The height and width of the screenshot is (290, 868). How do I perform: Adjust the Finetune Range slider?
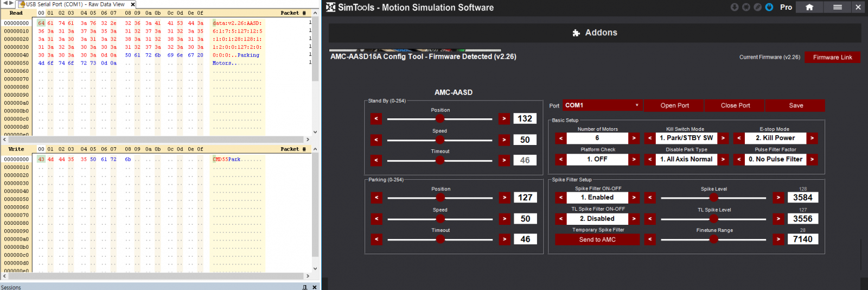[713, 239]
